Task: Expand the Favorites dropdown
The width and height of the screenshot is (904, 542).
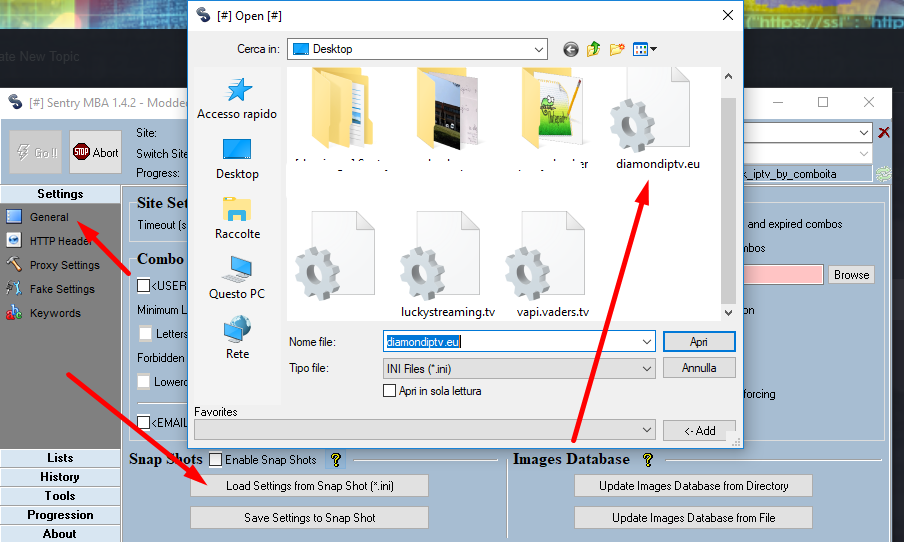Action: coord(647,430)
